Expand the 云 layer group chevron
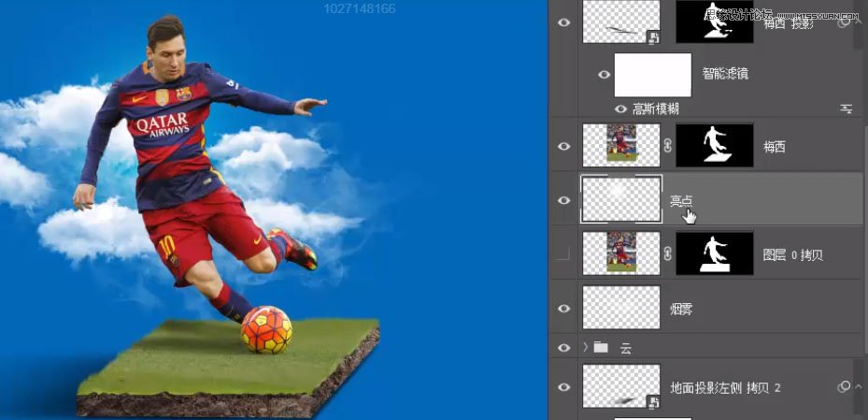 (586, 347)
